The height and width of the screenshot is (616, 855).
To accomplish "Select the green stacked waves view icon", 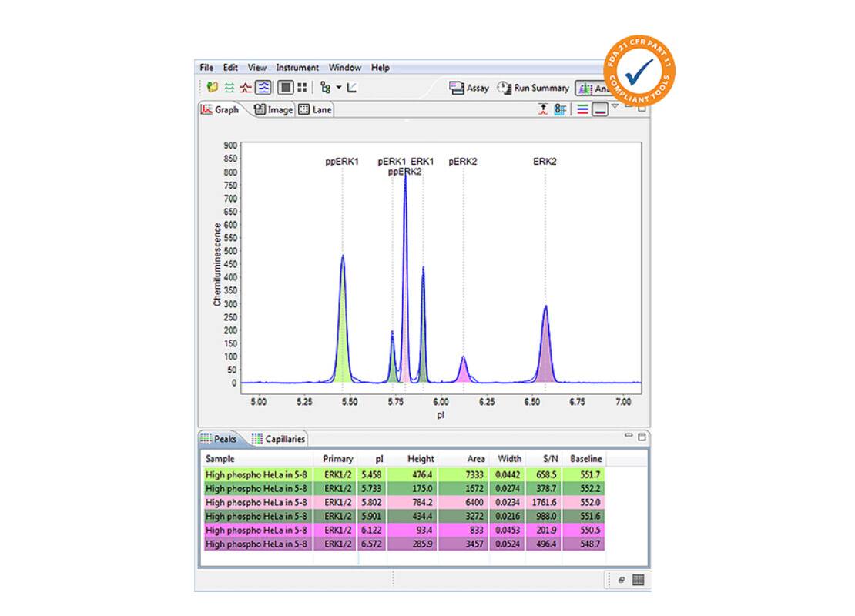I will click(x=230, y=87).
